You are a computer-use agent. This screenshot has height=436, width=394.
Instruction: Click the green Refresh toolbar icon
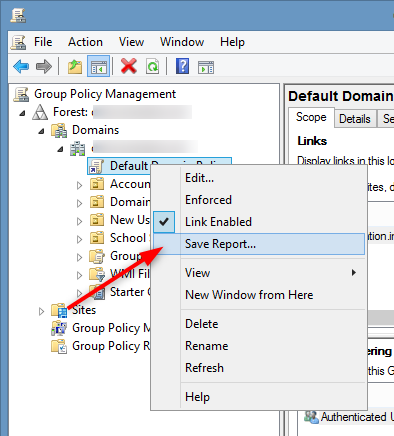click(152, 66)
